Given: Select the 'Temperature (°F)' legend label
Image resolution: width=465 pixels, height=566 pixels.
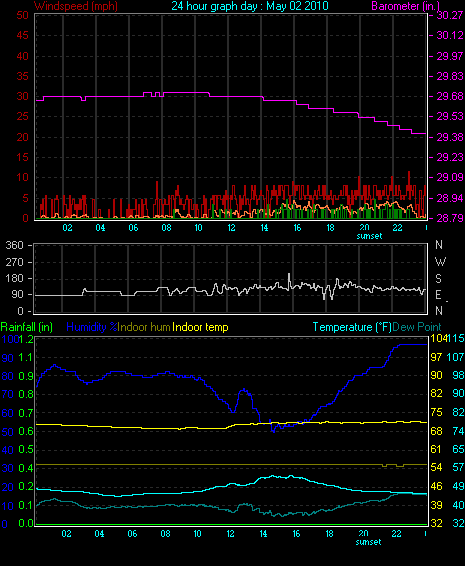Looking at the screenshot, I should coord(352,327).
